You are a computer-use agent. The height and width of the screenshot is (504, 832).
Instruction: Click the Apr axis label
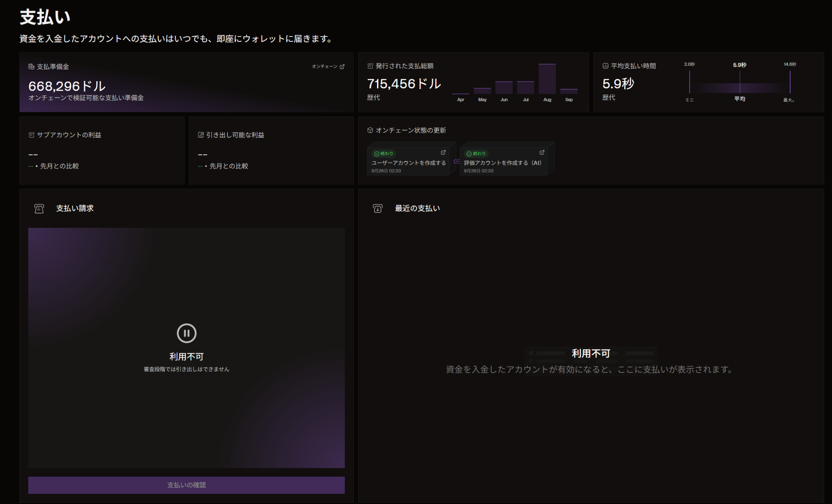[x=461, y=100]
